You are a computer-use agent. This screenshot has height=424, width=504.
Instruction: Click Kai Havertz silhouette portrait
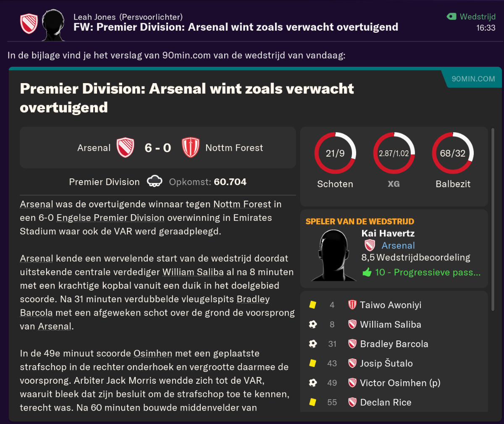coord(334,255)
